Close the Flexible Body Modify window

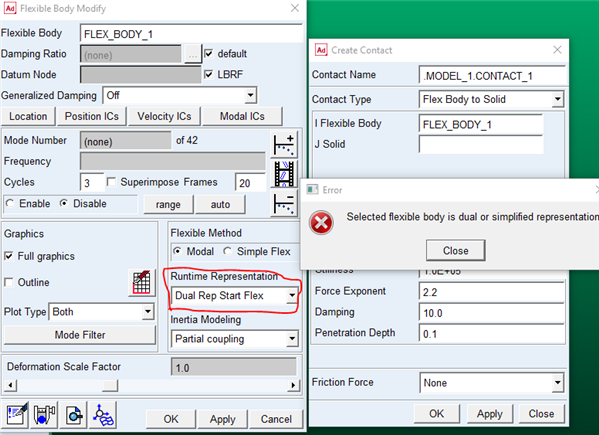coord(295,8)
